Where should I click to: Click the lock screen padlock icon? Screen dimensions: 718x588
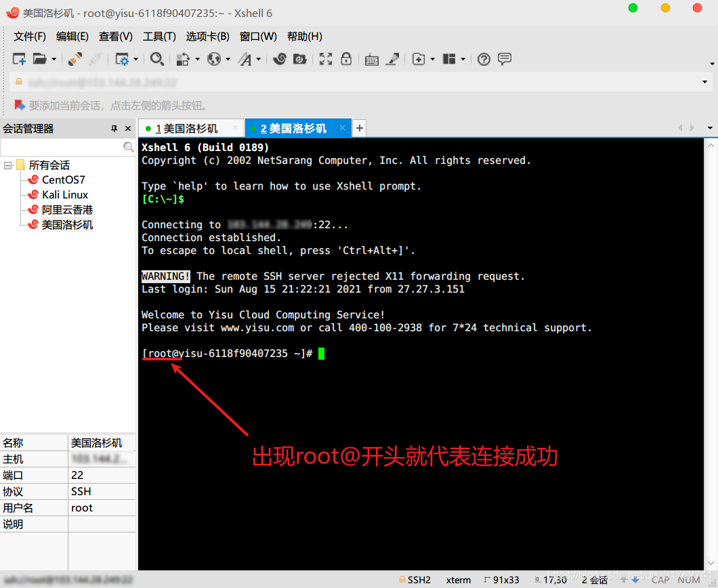coord(346,59)
